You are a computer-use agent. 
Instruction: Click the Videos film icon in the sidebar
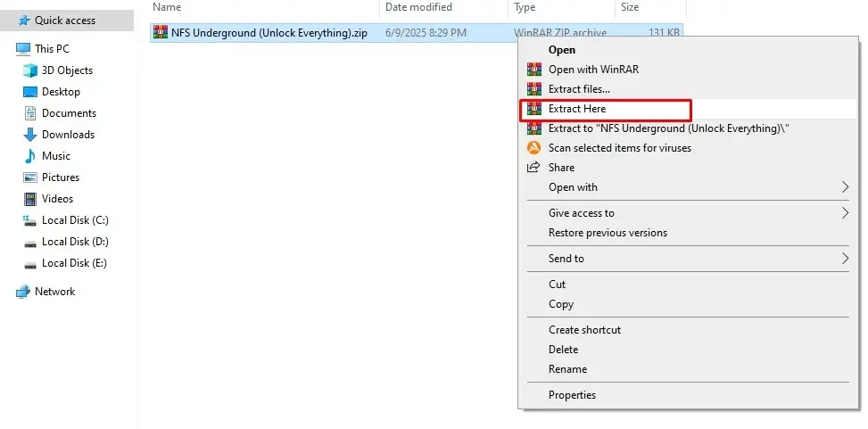coord(30,199)
